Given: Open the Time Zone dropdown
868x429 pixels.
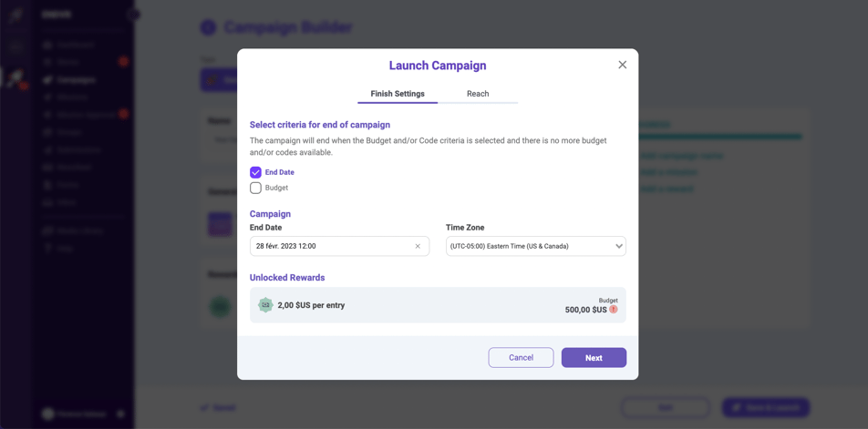Looking at the screenshot, I should [535, 246].
